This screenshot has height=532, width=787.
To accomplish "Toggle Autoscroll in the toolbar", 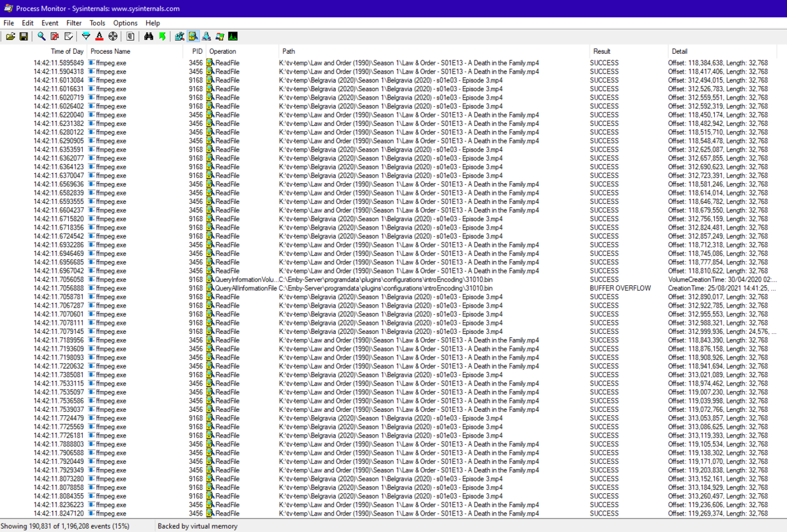I will pos(54,37).
